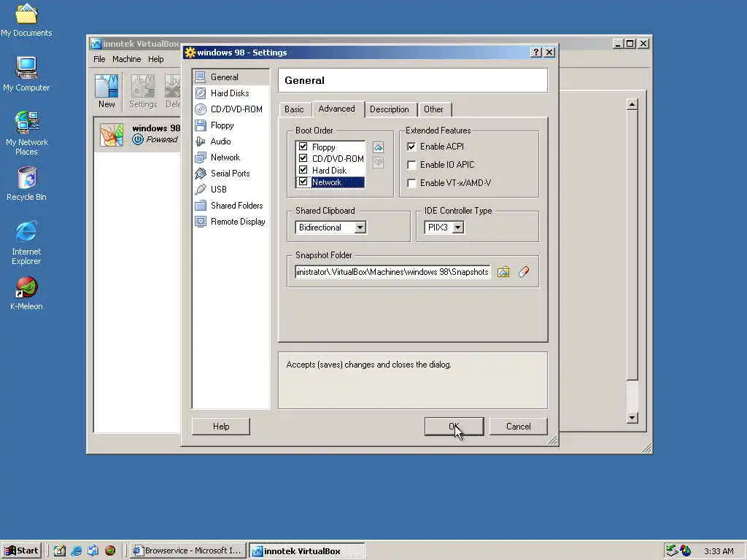747x560 pixels.
Task: Move selected boot device down
Action: [x=379, y=163]
